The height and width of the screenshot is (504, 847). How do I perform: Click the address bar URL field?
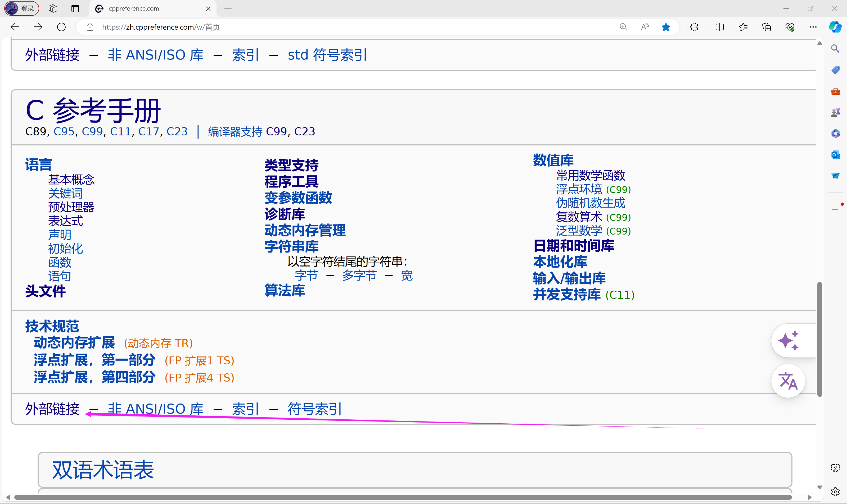(x=160, y=27)
